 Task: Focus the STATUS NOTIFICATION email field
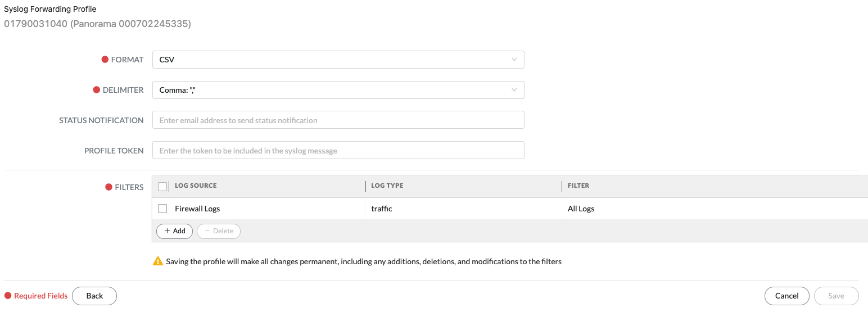(x=338, y=120)
